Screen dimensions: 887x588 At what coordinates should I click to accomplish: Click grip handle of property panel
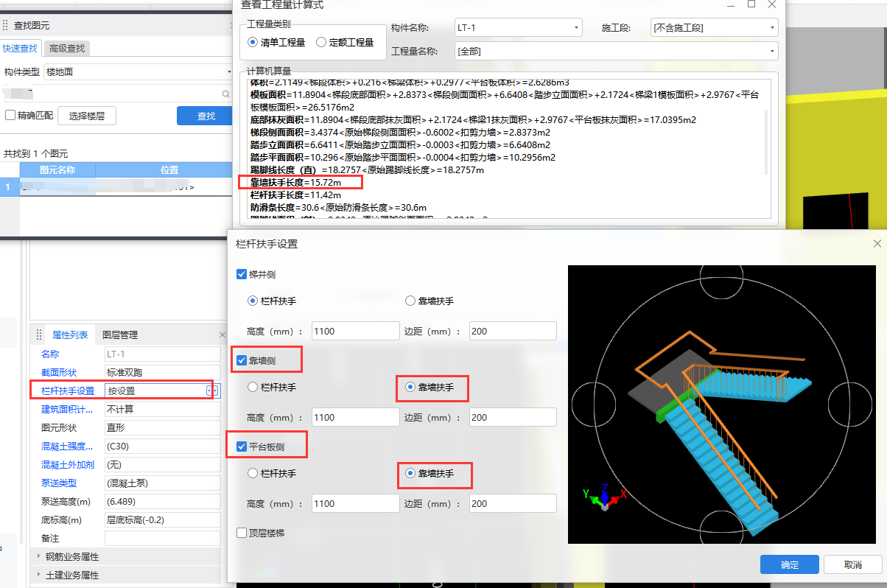pyautogui.click(x=38, y=335)
